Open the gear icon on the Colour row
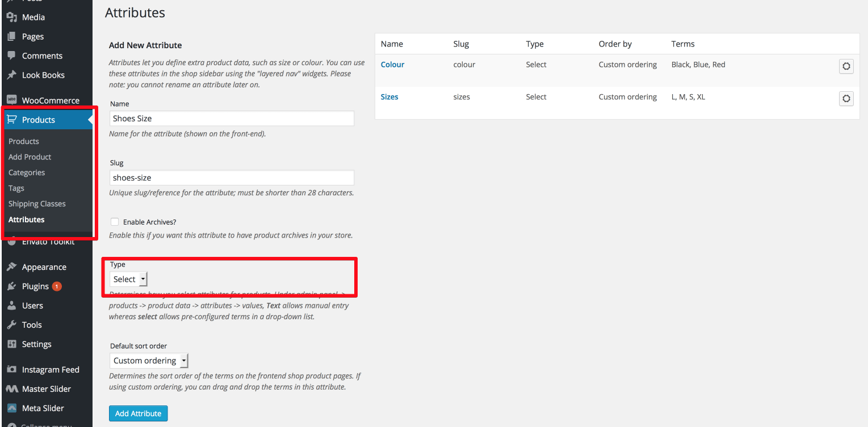Image resolution: width=868 pixels, height=427 pixels. coord(846,66)
